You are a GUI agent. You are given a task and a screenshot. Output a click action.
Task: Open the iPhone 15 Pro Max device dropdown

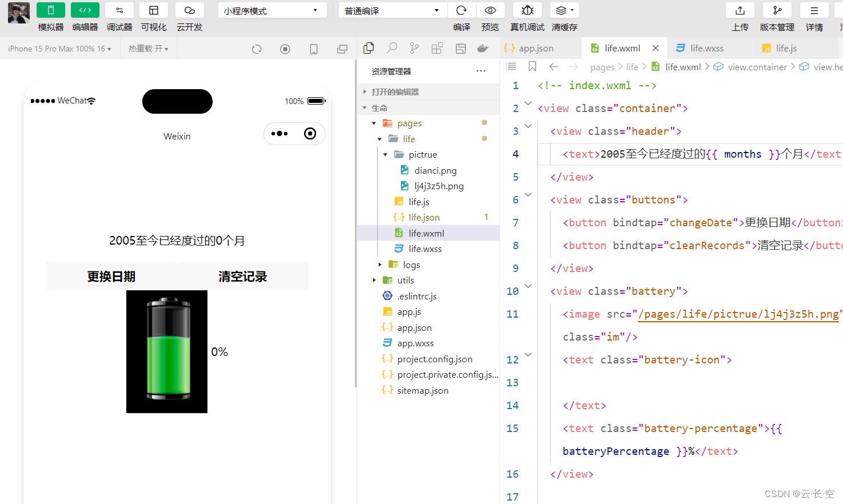pyautogui.click(x=59, y=49)
